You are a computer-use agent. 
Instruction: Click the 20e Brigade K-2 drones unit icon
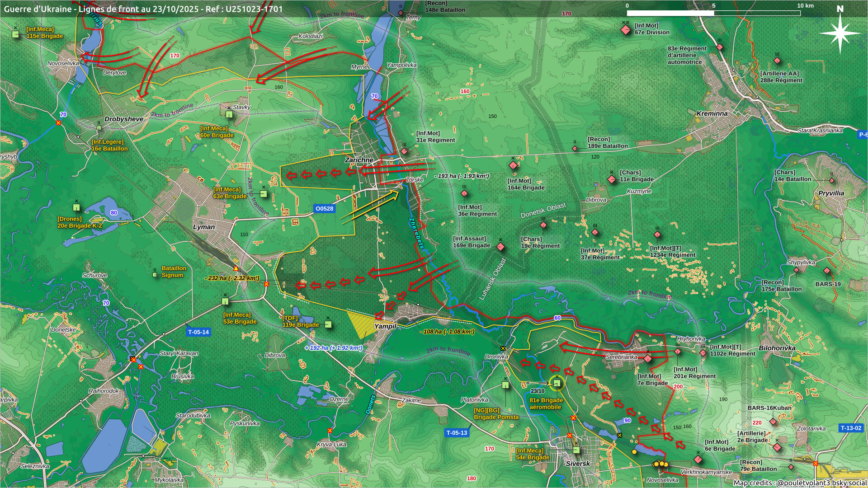76,207
